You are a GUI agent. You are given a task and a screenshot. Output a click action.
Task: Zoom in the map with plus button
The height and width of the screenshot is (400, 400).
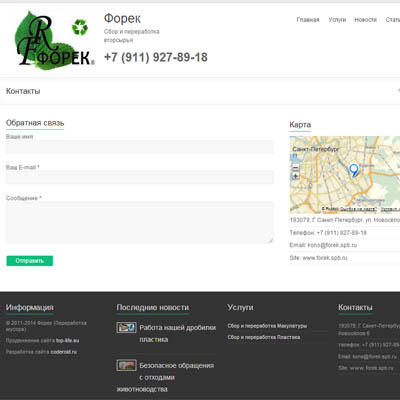point(295,176)
